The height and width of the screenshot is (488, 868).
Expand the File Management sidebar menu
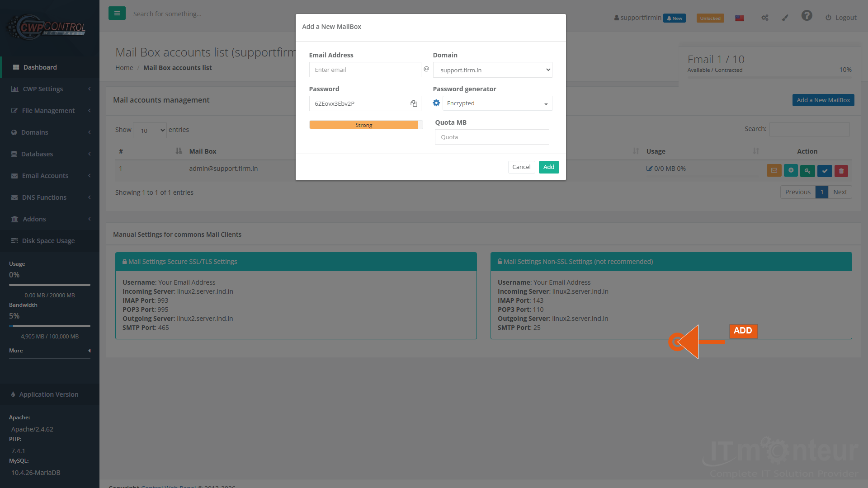coord(50,111)
